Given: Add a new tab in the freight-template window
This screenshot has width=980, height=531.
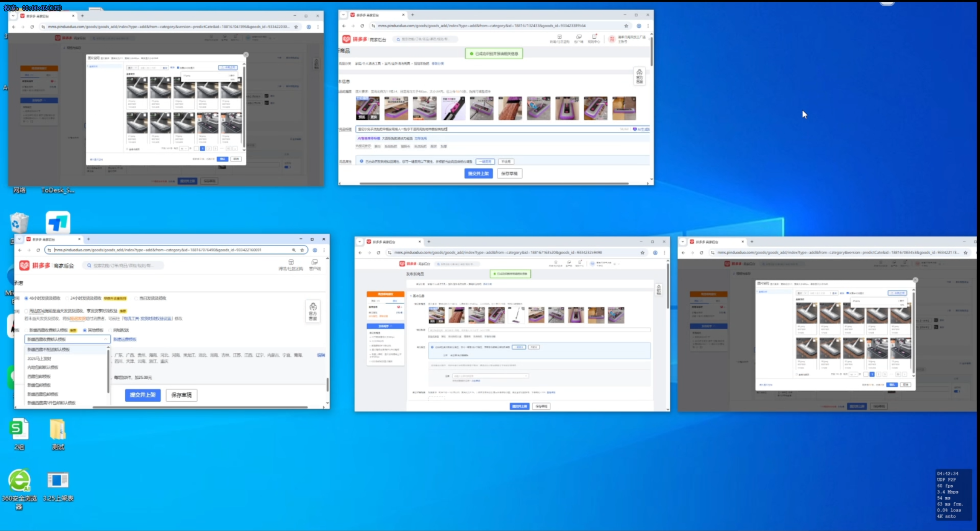Looking at the screenshot, I should click(x=88, y=239).
